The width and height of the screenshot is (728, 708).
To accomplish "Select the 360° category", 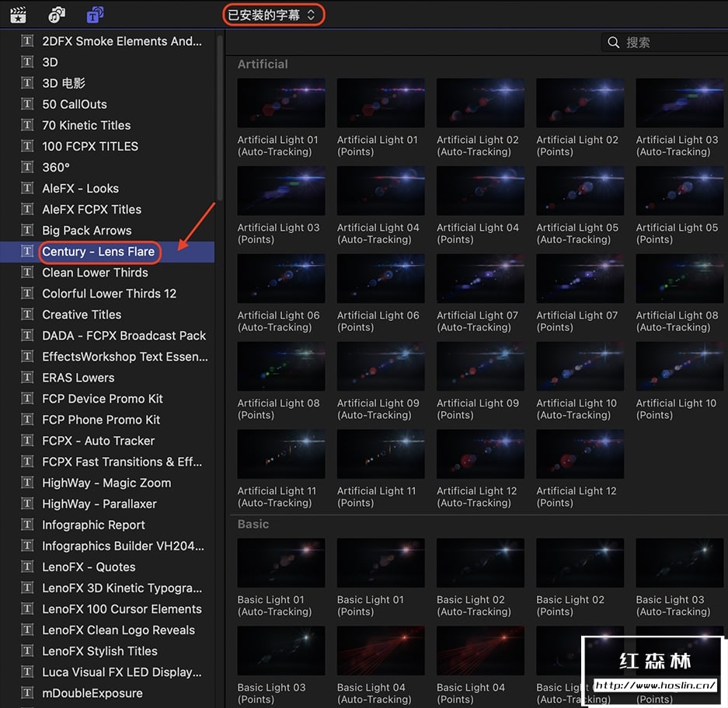I will (107, 167).
